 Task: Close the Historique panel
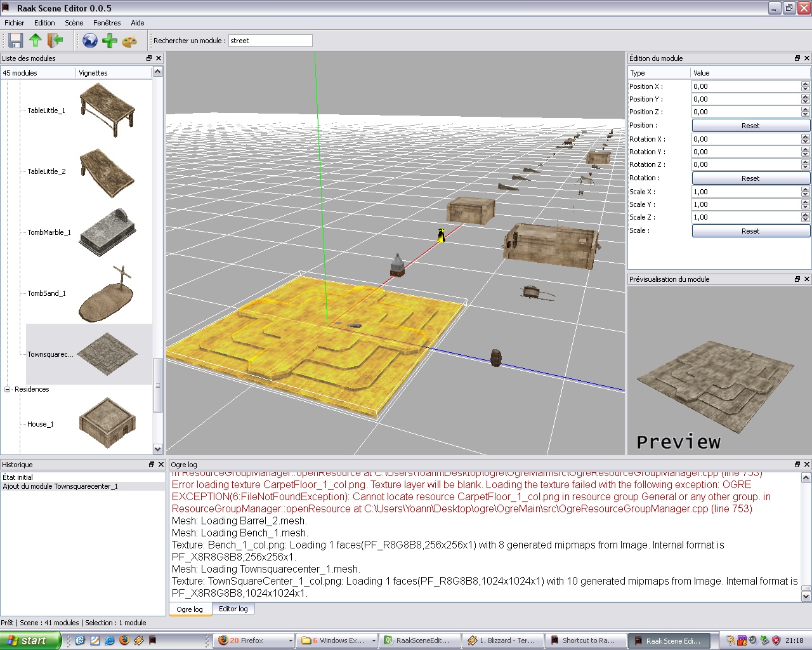point(160,465)
